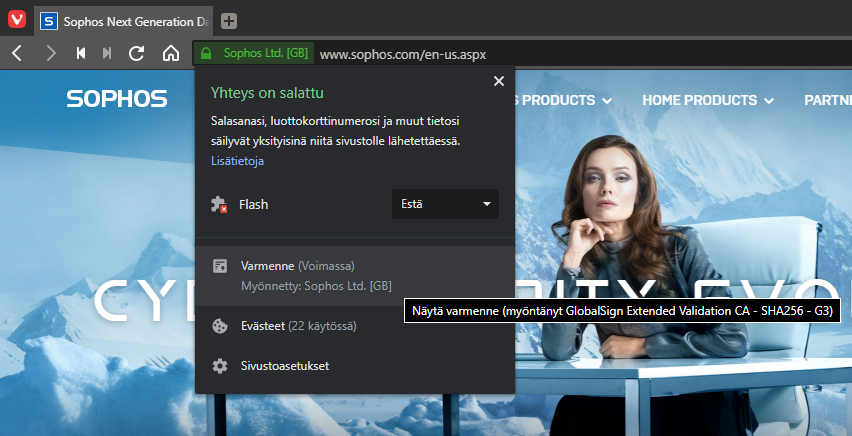Reload the current page
852x436 pixels.
[136, 53]
